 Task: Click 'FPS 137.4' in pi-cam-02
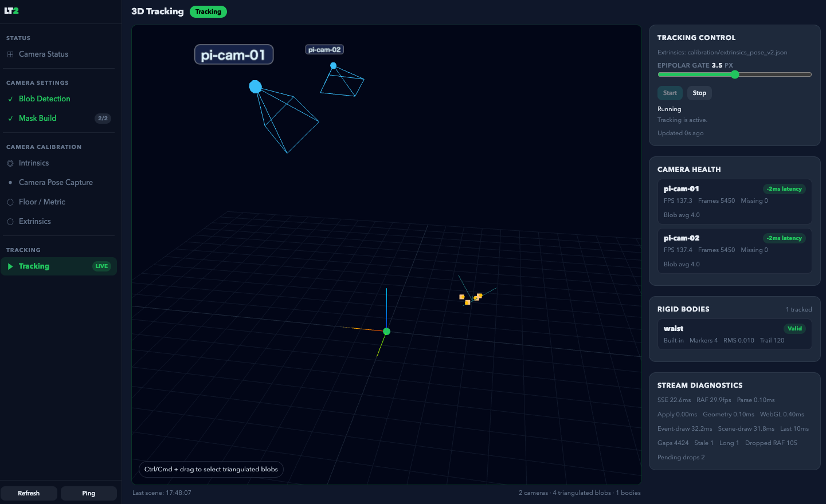tap(678, 250)
